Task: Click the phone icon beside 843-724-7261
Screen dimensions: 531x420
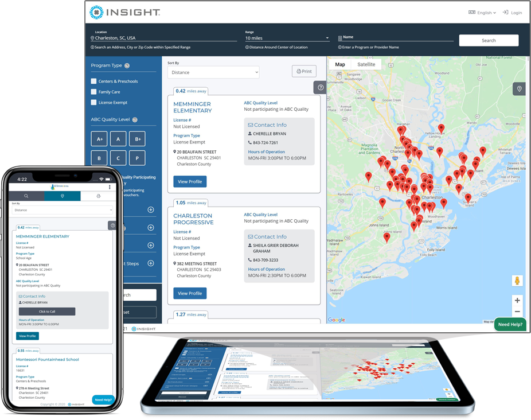Action: [x=250, y=143]
